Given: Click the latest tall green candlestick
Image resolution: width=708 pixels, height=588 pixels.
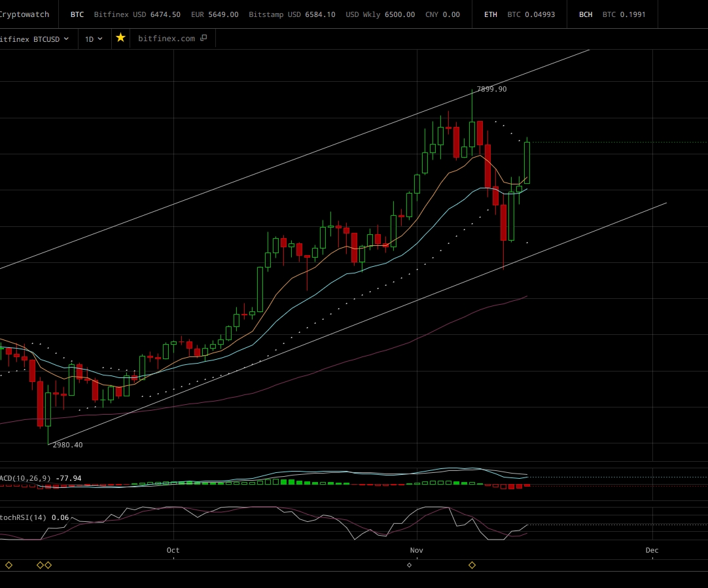Looking at the screenshot, I should pyautogui.click(x=527, y=162).
